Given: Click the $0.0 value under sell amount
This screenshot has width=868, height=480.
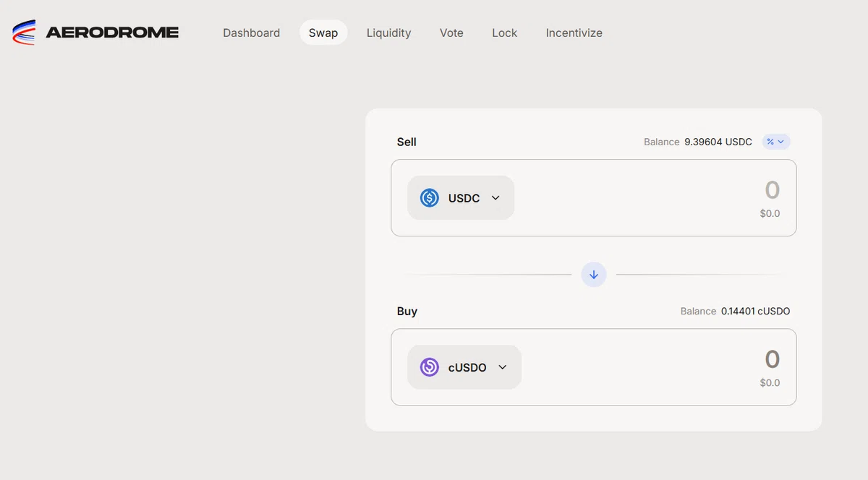Looking at the screenshot, I should [x=770, y=213].
